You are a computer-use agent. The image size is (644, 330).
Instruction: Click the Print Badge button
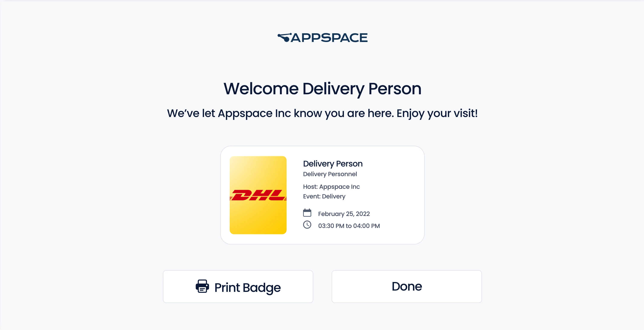coord(238,286)
